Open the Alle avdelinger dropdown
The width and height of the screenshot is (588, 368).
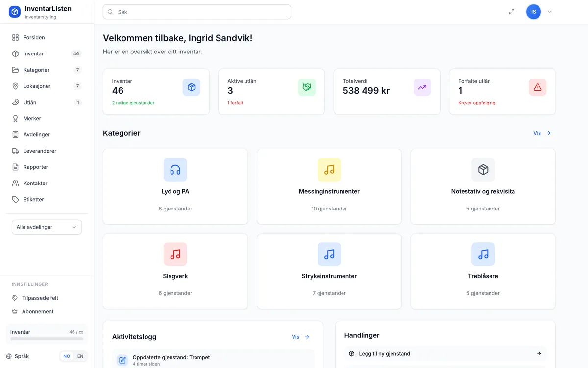point(47,227)
